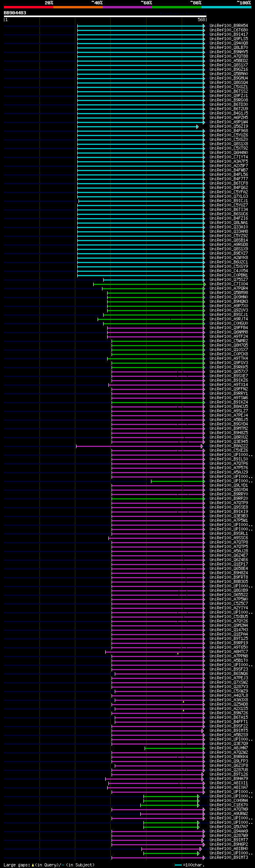255x868 pixels.
Task: Open hit UniRef100_A7QT88
Action: (x=229, y=57)
